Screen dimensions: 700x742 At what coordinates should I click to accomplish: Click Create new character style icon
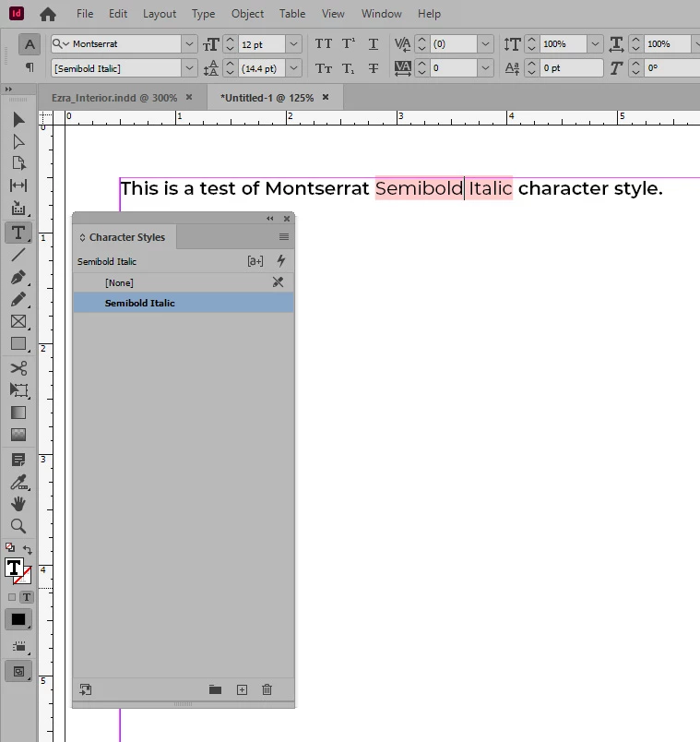click(242, 690)
